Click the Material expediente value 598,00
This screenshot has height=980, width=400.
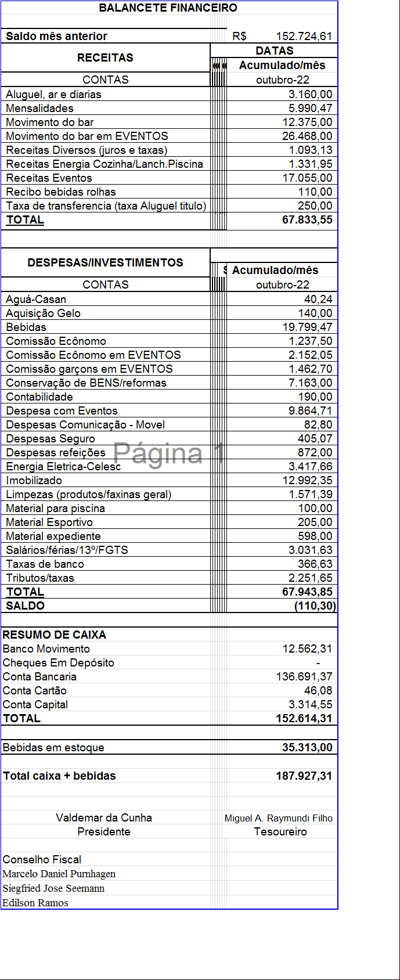[315, 536]
